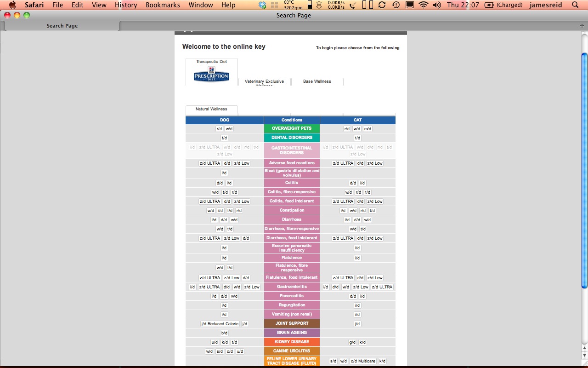Click FELINE LOWER URINARY TRACT DISEASE condition
The width and height of the screenshot is (588, 368).
point(292,361)
